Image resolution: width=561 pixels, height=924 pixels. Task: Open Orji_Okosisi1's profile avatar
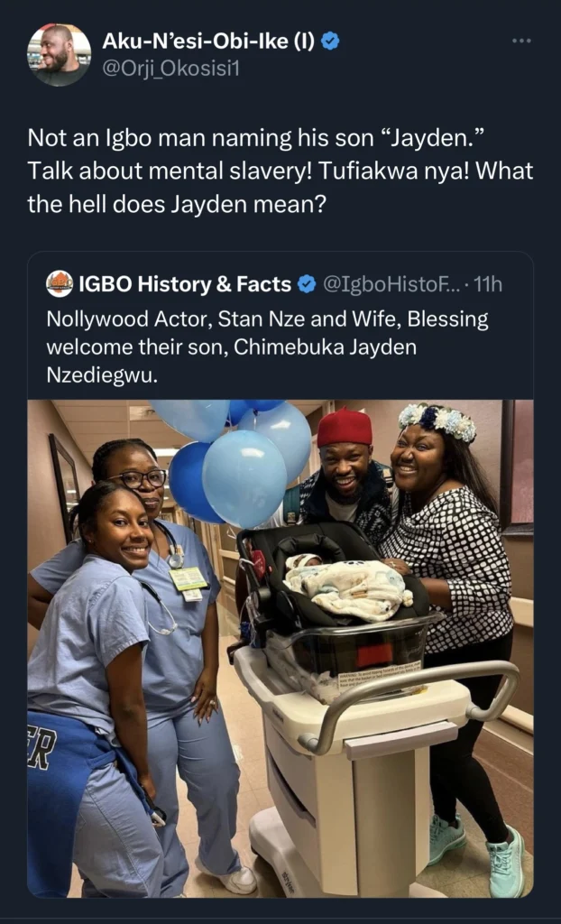[59, 55]
